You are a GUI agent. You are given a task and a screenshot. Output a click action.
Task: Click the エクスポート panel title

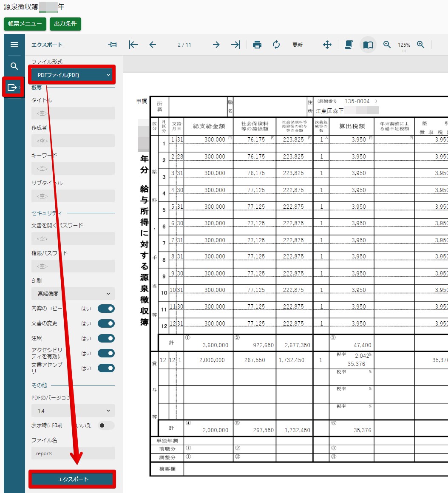click(47, 45)
